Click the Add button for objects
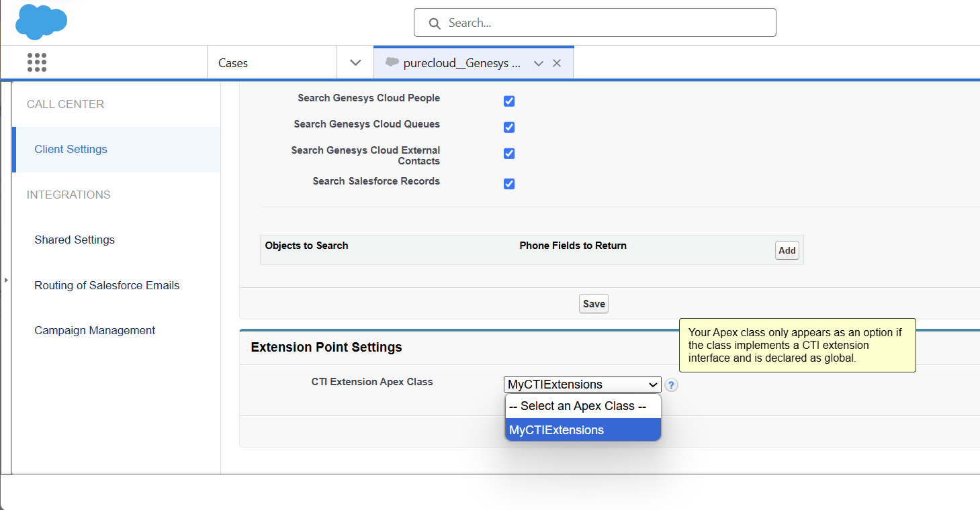This screenshot has width=980, height=510. point(787,250)
